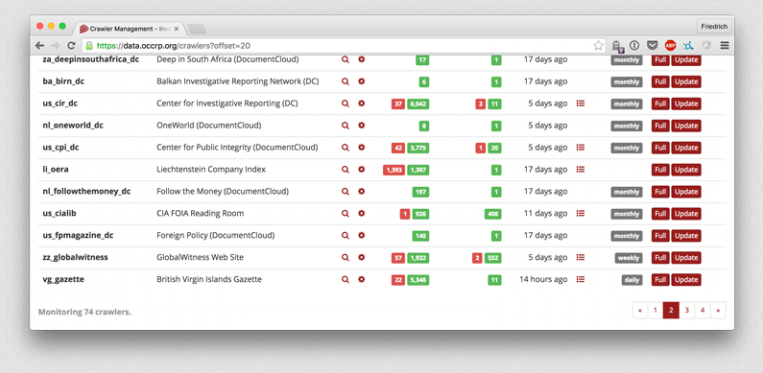This screenshot has width=763, height=373.
Task: Show log list for li_oera crawler
Action: pyautogui.click(x=580, y=169)
